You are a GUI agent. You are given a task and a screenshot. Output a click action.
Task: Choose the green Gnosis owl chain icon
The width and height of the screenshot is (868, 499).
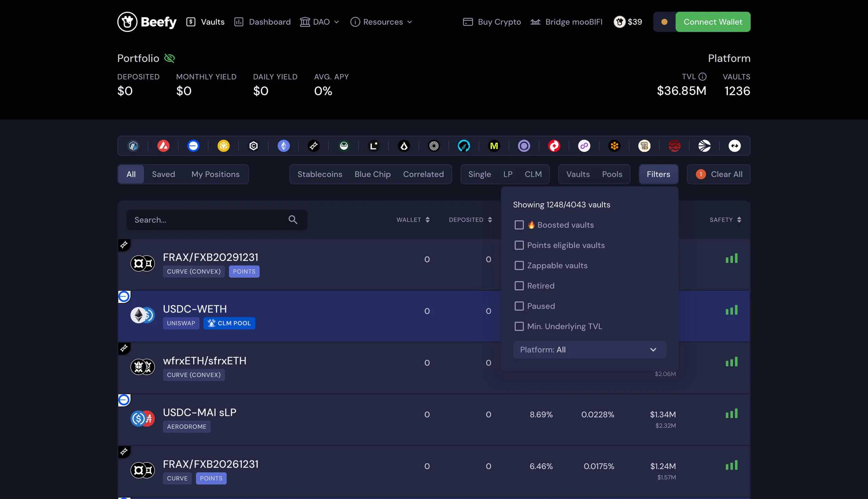point(344,146)
